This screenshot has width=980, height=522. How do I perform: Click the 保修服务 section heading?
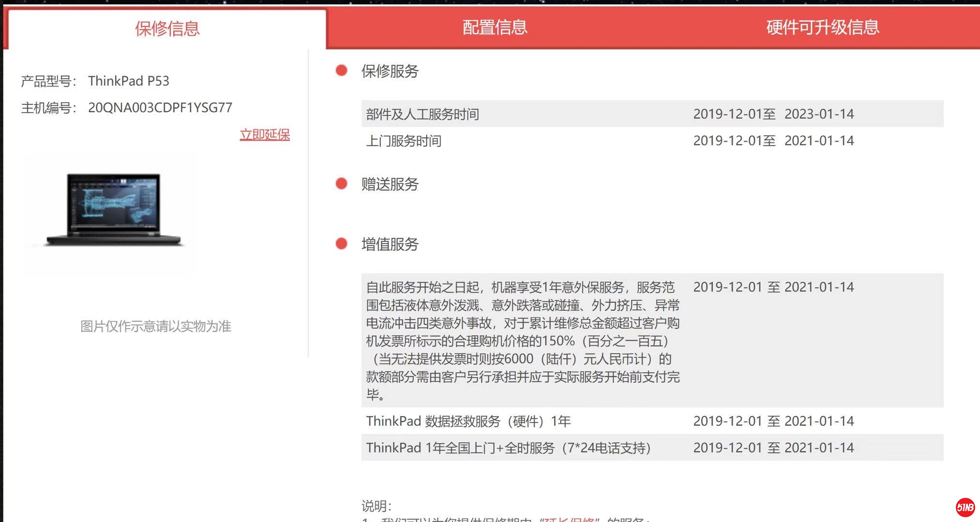(390, 71)
